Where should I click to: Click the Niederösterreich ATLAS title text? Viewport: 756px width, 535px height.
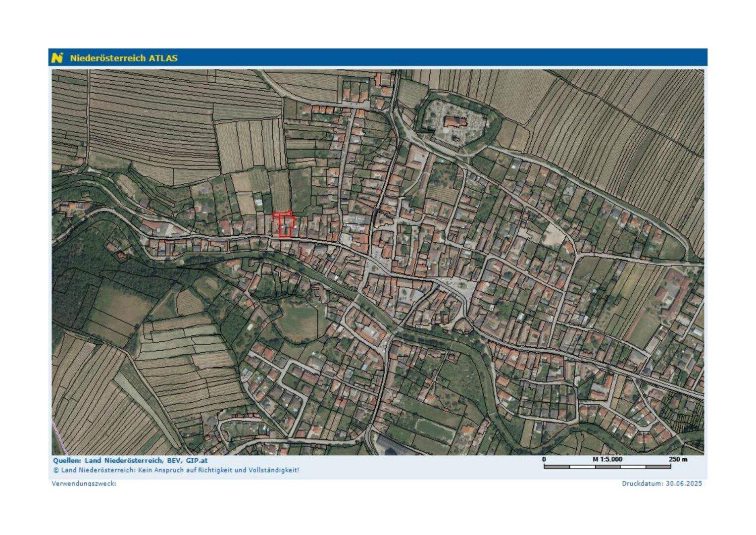tap(123, 58)
